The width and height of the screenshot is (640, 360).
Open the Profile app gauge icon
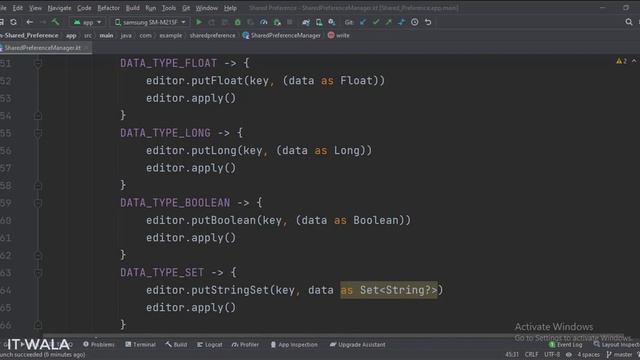tap(264, 22)
